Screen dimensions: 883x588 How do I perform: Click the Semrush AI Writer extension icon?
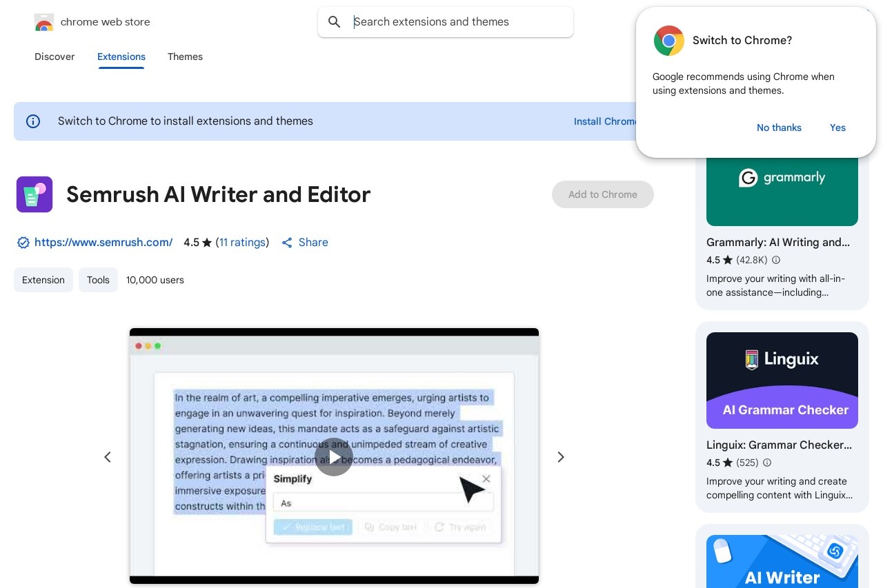pos(34,194)
